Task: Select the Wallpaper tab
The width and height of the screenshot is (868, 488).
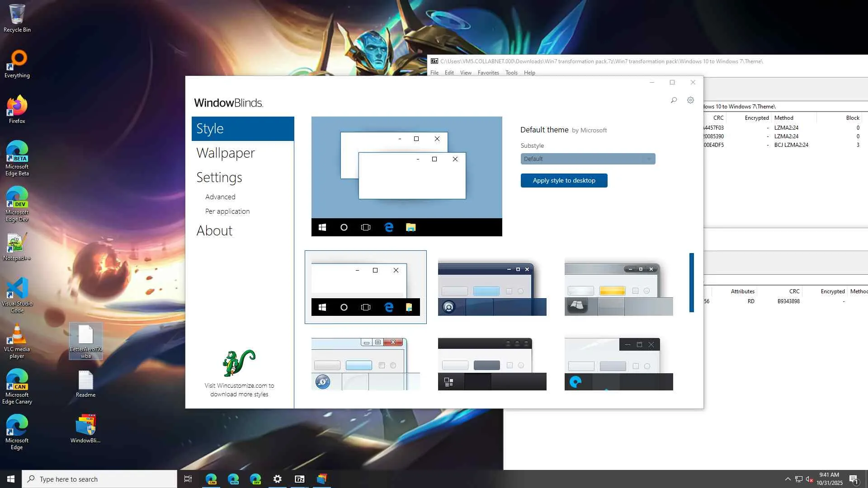Action: (225, 153)
